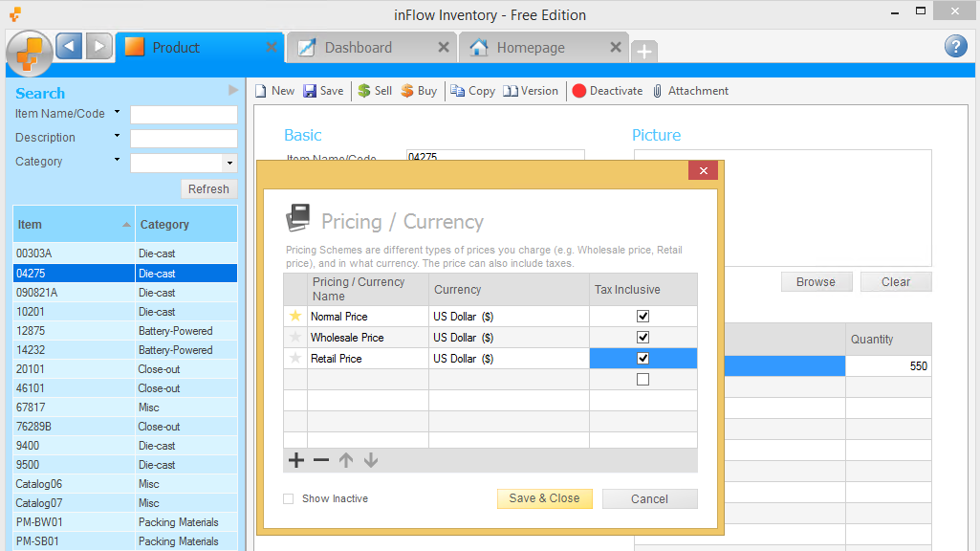Move pricing scheme up with the arrow
Image resolution: width=980 pixels, height=551 pixels.
345,460
